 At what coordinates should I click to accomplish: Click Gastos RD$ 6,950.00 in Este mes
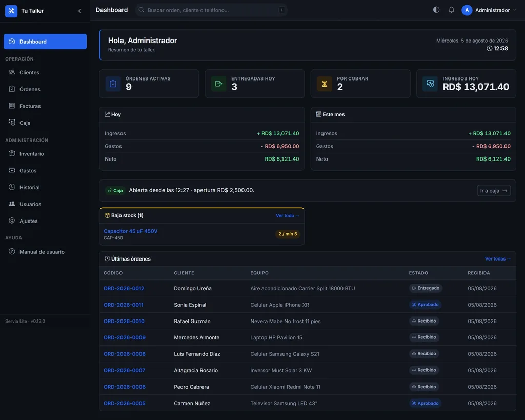click(491, 146)
